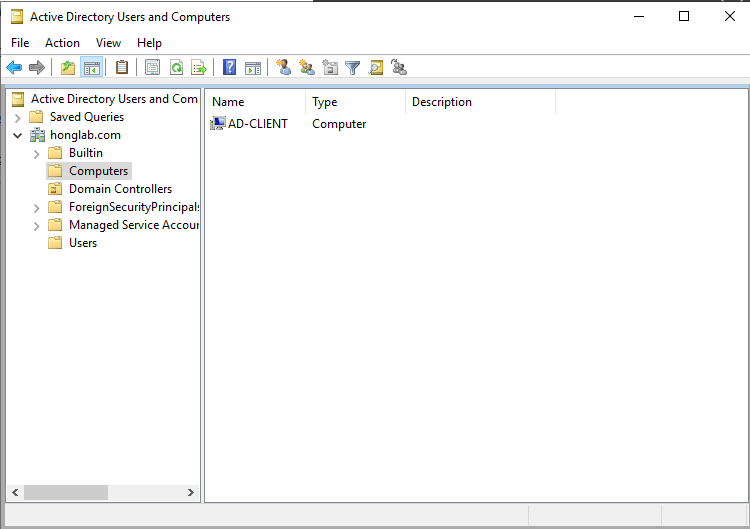Close the Active Directory window
The width and height of the screenshot is (750, 529).
tap(729, 16)
